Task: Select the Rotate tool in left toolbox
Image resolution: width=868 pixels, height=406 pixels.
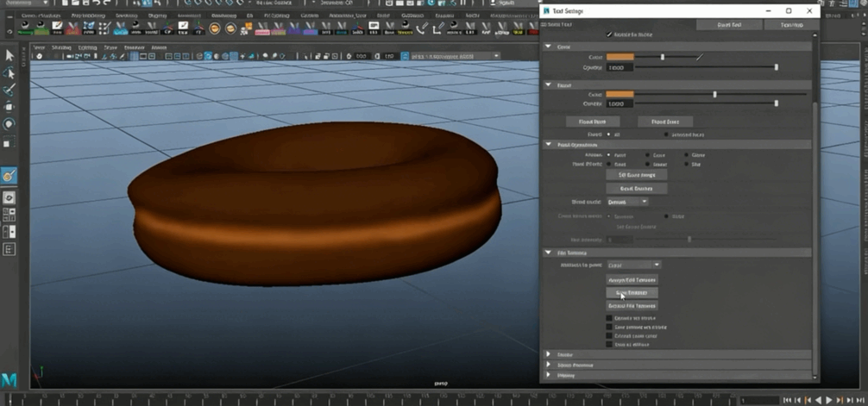Action: [x=9, y=123]
